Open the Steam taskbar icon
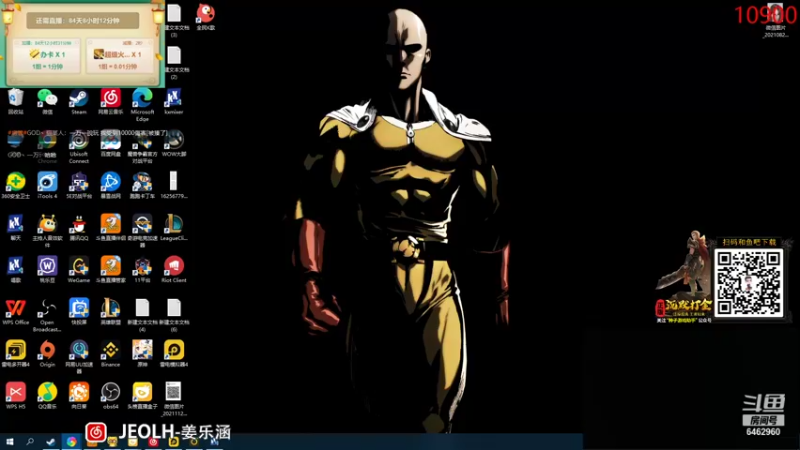 point(51,442)
